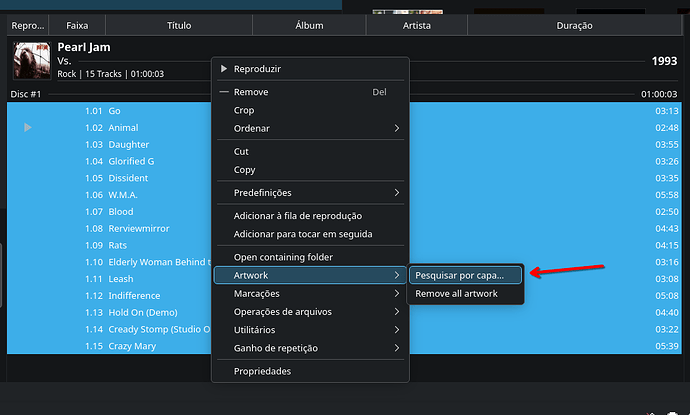Viewport: 690px width, 415px height.
Task: Click the play indicator beside track 1.02 Animal
Action: [x=27, y=128]
